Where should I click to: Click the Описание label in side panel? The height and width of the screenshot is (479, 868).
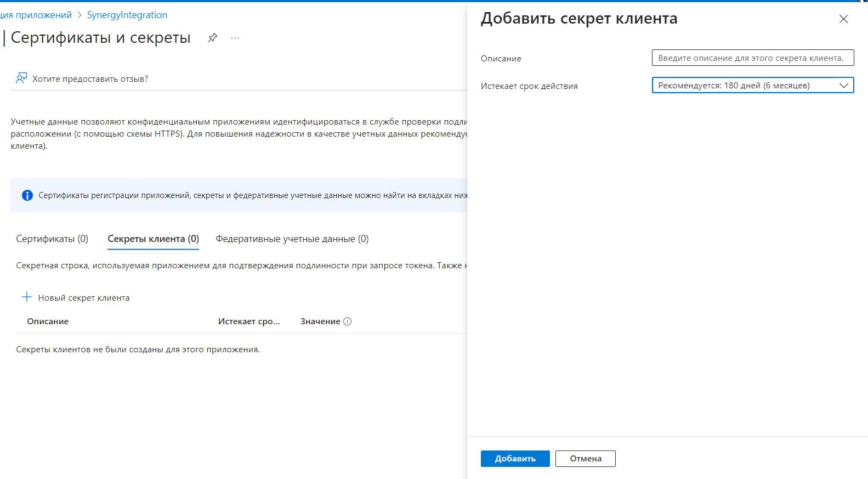tap(501, 59)
